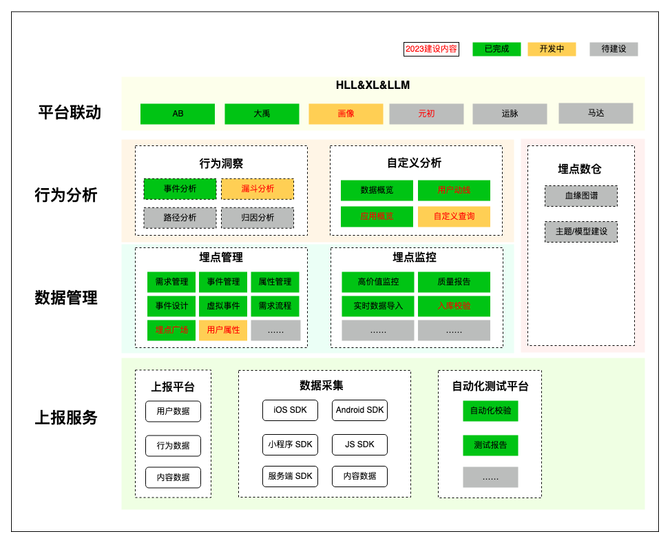Select the yellow 漏斗分析 box
Image resolution: width=670 pixels, height=543 pixels.
258,189
